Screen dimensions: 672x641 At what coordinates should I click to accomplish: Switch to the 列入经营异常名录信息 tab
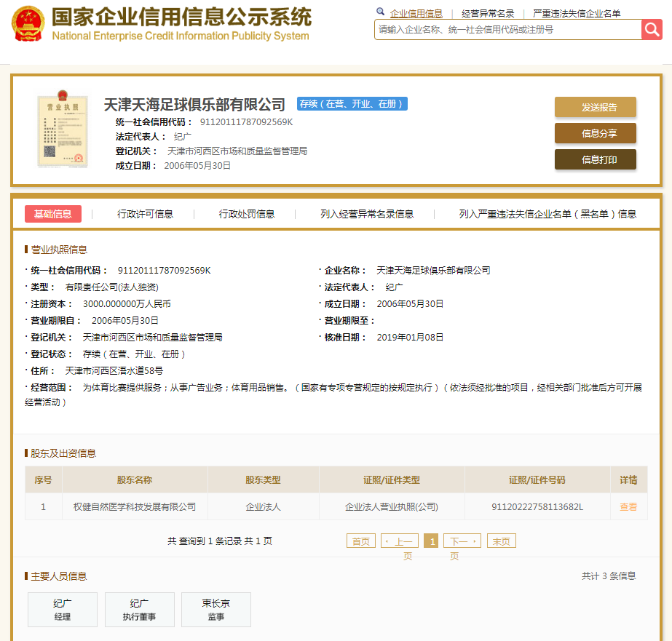(367, 214)
